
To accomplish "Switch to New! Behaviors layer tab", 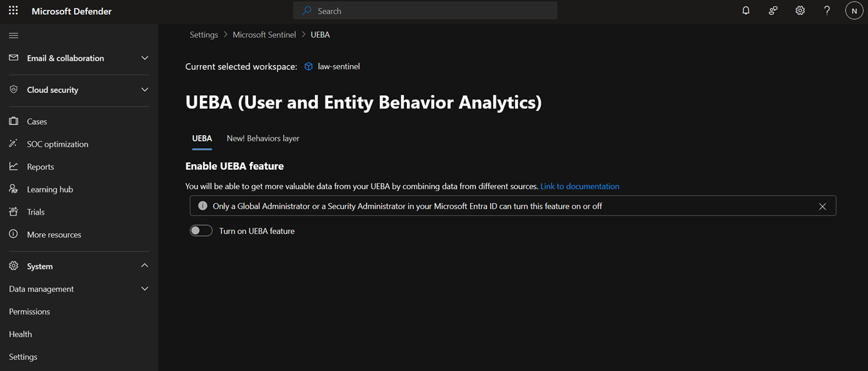I will (x=263, y=138).
